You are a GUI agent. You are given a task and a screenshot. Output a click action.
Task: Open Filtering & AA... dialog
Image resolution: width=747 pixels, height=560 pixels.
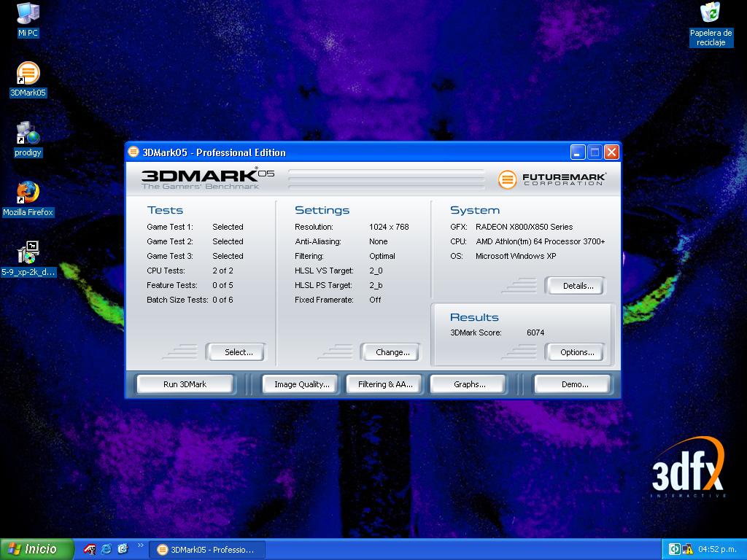(x=384, y=384)
